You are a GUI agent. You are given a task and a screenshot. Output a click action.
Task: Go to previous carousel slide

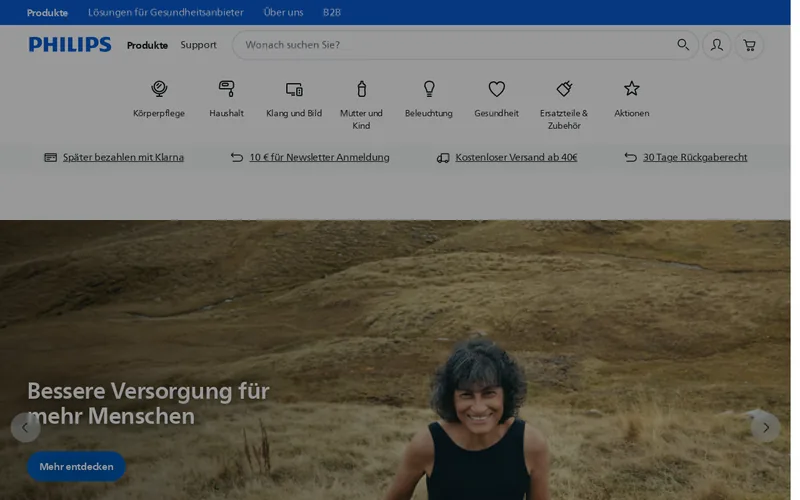tap(25, 427)
